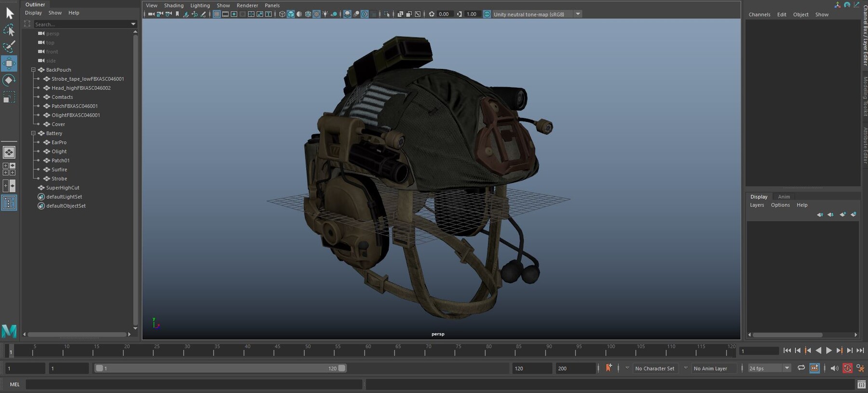Screen dimensions: 868x393
Task: Click the range slider bar
Action: (220, 368)
